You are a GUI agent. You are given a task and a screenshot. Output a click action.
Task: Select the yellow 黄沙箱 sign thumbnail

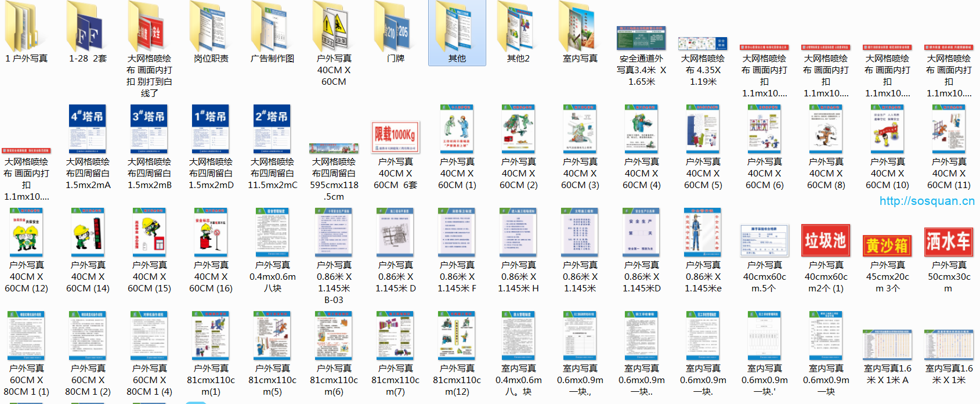887,246
